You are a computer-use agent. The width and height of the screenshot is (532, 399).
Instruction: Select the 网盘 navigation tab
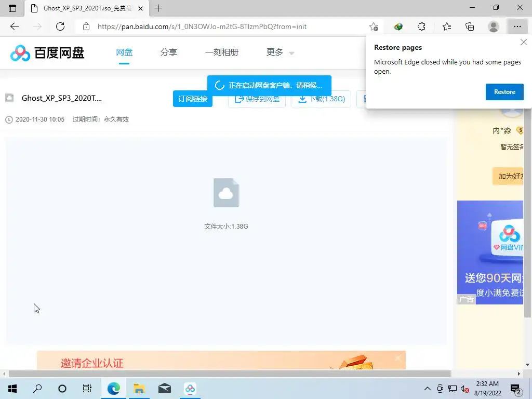124,52
